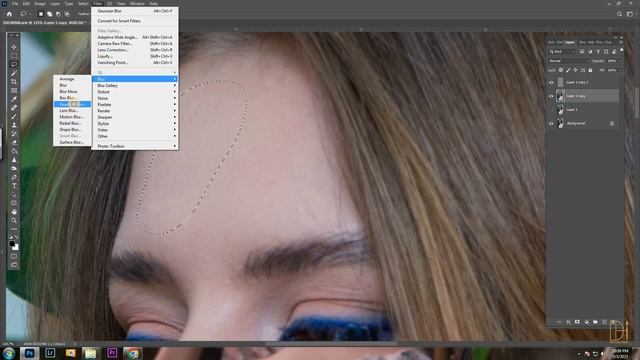Choose New Selection mode in options bar
Image resolution: width=640 pixels, height=360 pixels.
(41, 14)
